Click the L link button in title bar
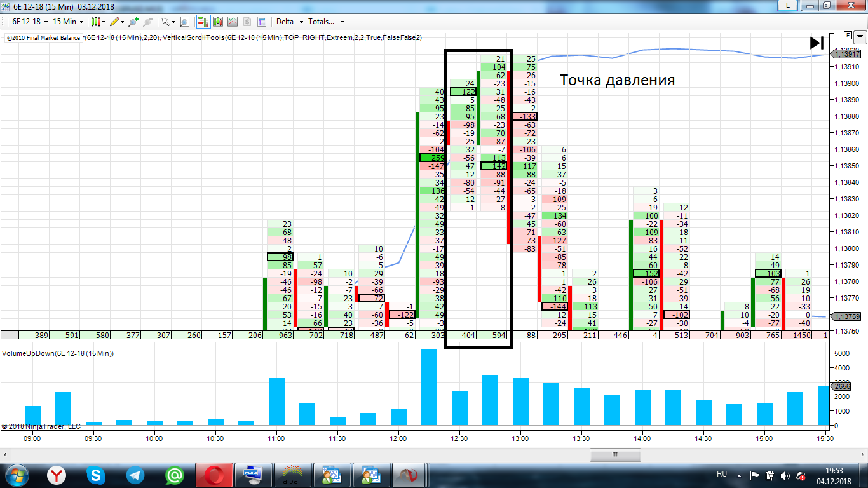868x488 pixels. (788, 5)
